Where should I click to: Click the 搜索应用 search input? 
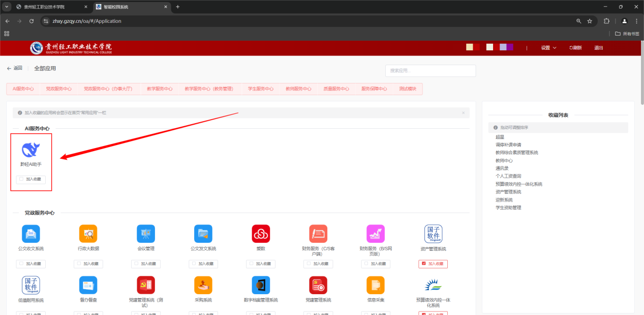(431, 71)
